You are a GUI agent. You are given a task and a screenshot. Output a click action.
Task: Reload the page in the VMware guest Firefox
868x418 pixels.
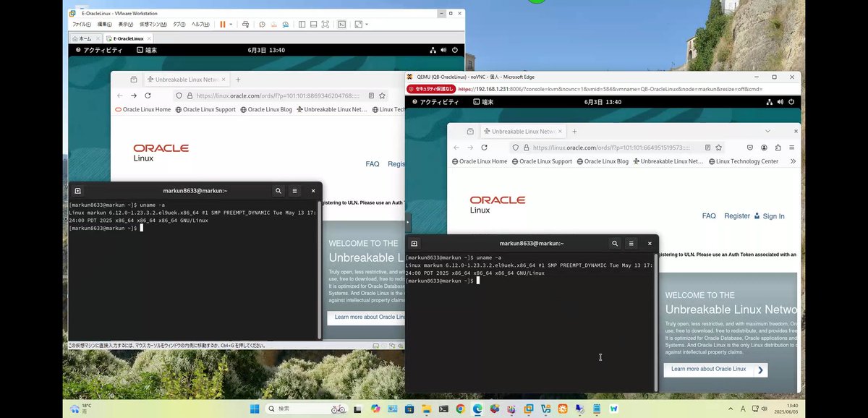click(x=148, y=95)
